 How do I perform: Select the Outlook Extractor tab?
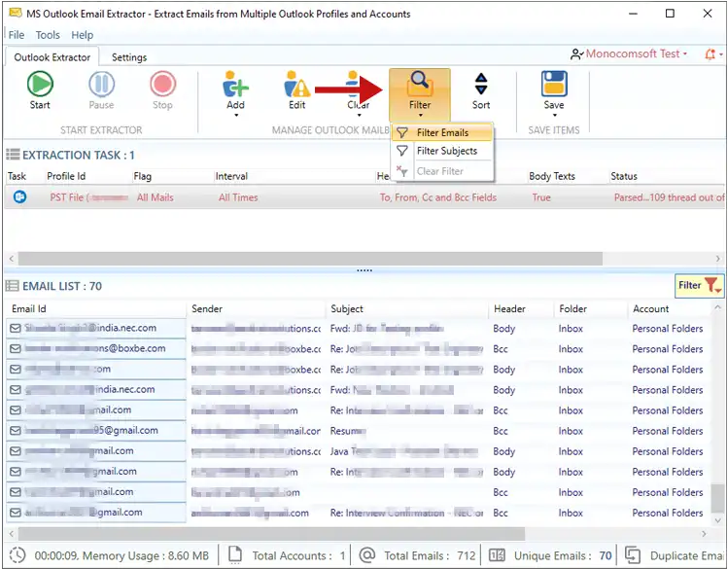coord(52,57)
